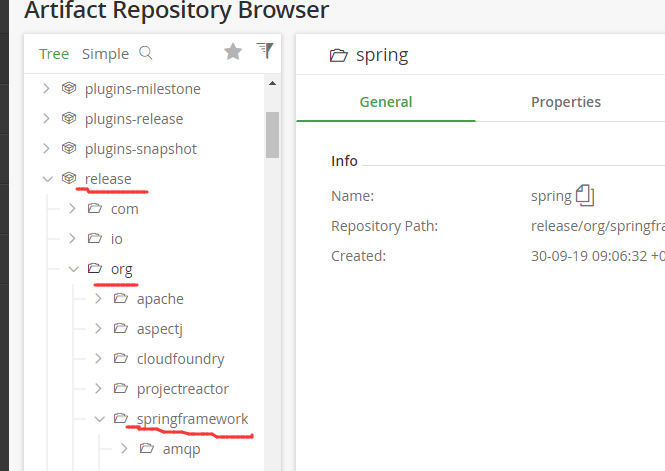Viewport: 665px width, 471px height.
Task: Select the aspectj folder in tree
Action: [159, 329]
